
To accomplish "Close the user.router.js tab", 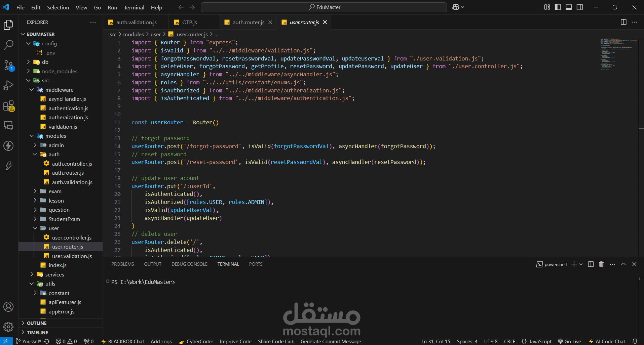I will [x=325, y=22].
